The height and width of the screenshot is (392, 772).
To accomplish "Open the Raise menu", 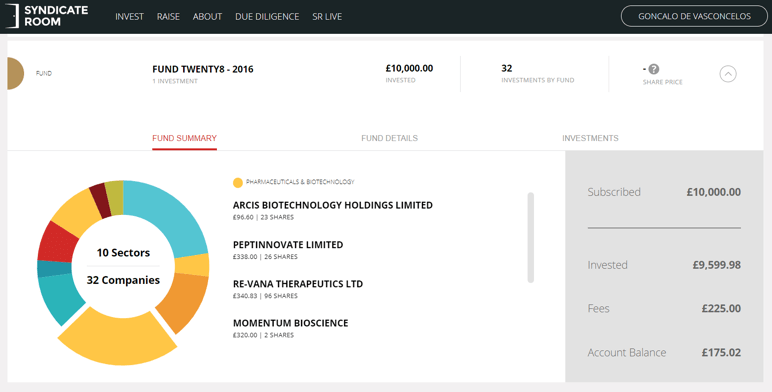I will (168, 17).
